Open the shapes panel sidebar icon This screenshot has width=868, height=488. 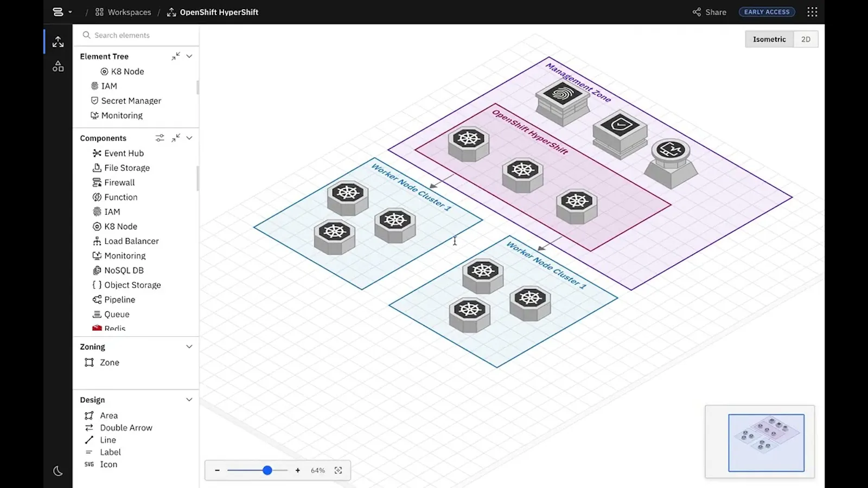(x=58, y=66)
